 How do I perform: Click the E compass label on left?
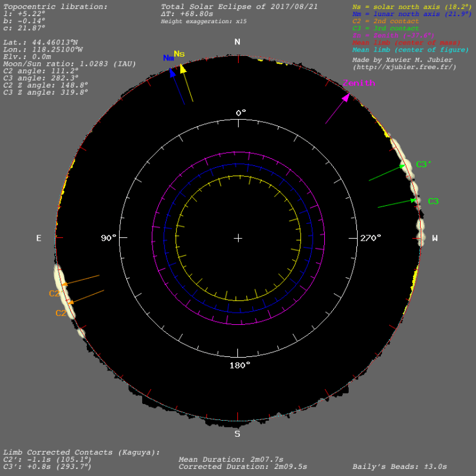39,239
